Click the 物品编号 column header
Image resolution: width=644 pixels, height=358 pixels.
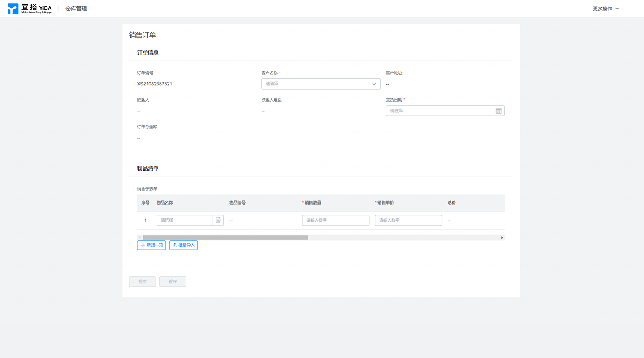pos(237,203)
